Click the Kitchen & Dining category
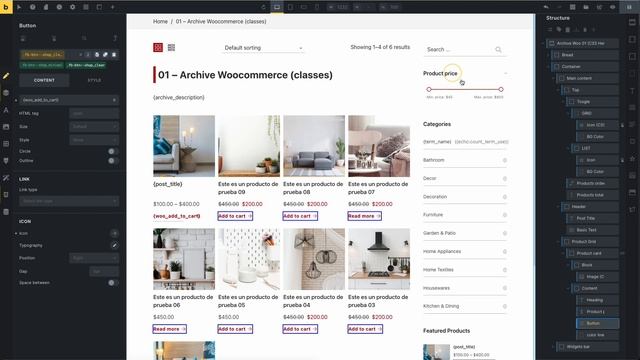The image size is (640, 360). click(441, 306)
